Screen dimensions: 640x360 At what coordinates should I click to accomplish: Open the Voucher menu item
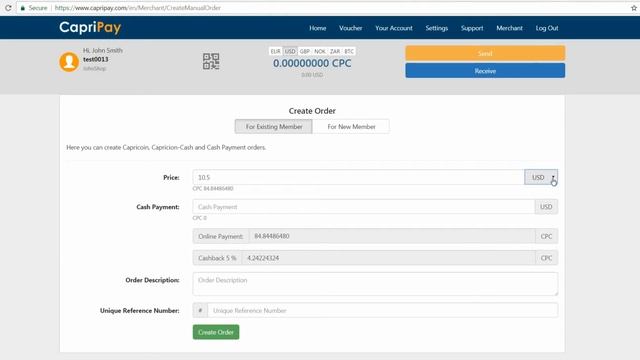coord(351,28)
